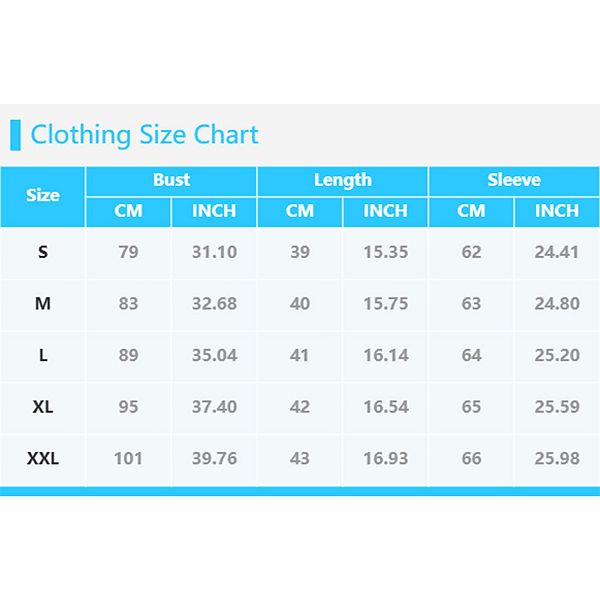
Task: Click the Clothing Size Chart title
Action: coord(144,135)
